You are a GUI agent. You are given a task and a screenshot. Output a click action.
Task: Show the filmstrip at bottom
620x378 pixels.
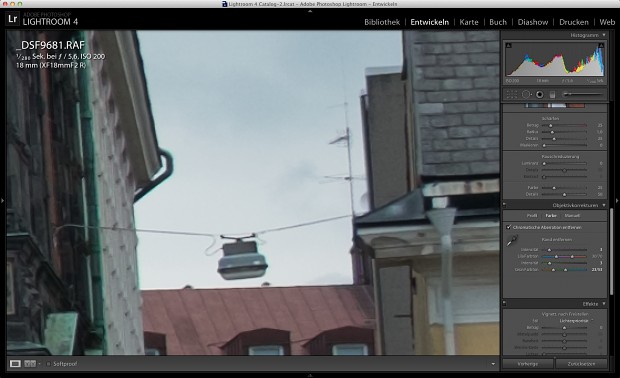point(310,375)
